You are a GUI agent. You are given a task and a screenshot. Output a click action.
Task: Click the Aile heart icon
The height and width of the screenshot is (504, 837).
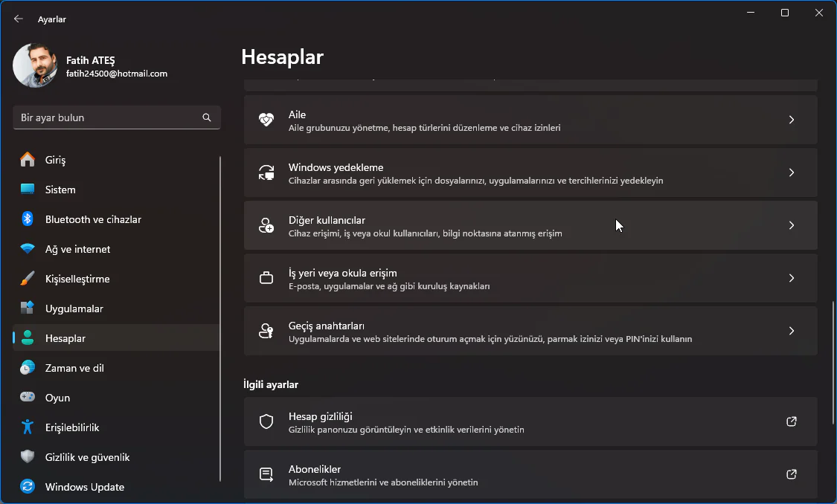266,120
